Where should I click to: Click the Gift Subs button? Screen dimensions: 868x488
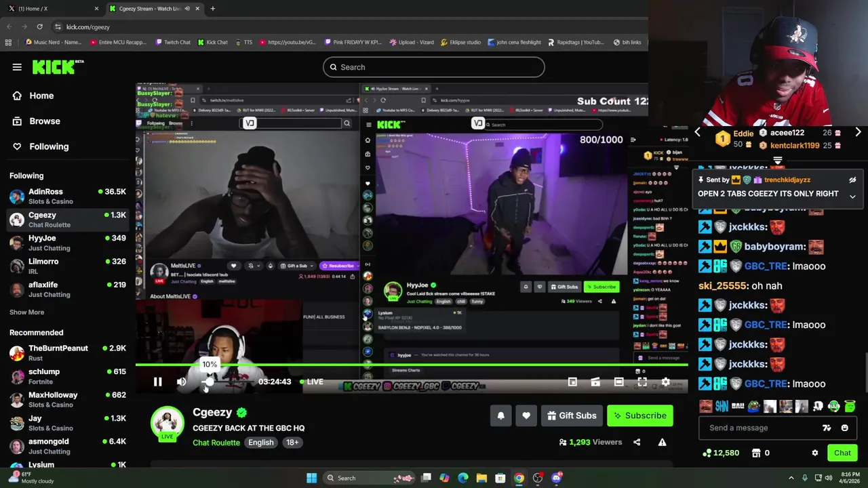(572, 415)
